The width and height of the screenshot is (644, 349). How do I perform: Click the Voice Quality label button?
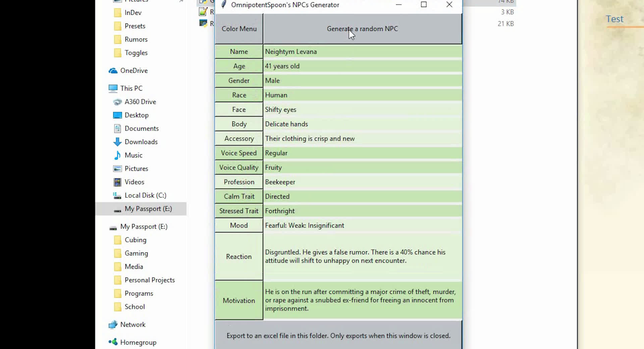[x=239, y=167]
